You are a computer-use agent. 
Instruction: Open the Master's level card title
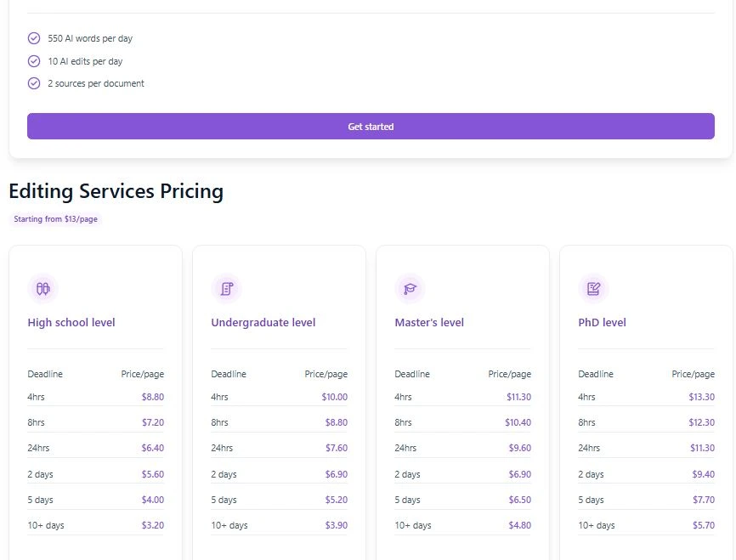click(x=429, y=323)
